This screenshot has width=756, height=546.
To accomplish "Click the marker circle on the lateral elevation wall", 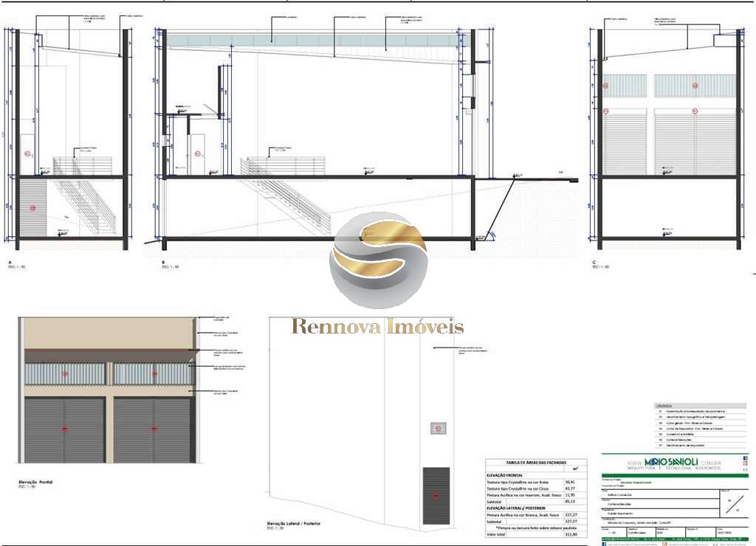I will tap(437, 426).
